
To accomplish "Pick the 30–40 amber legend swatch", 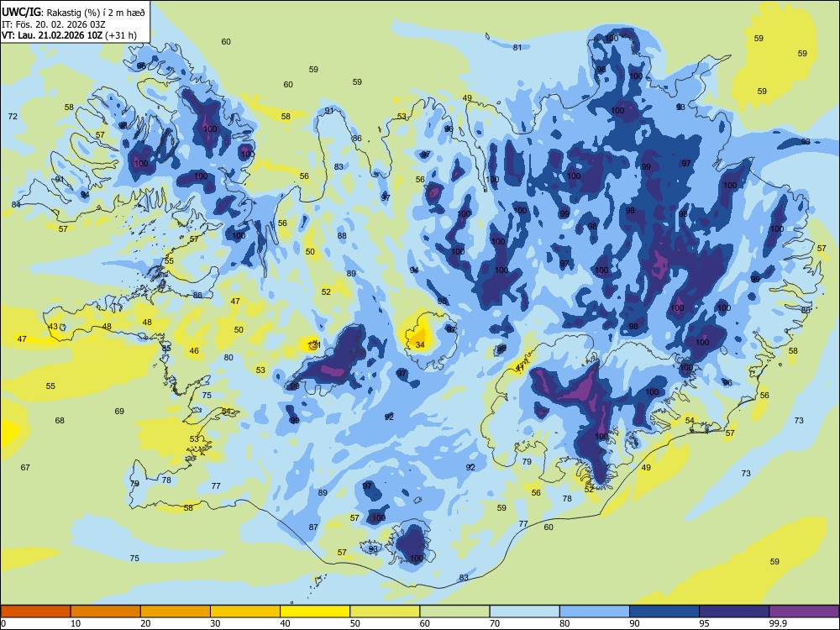I will (x=245, y=612).
